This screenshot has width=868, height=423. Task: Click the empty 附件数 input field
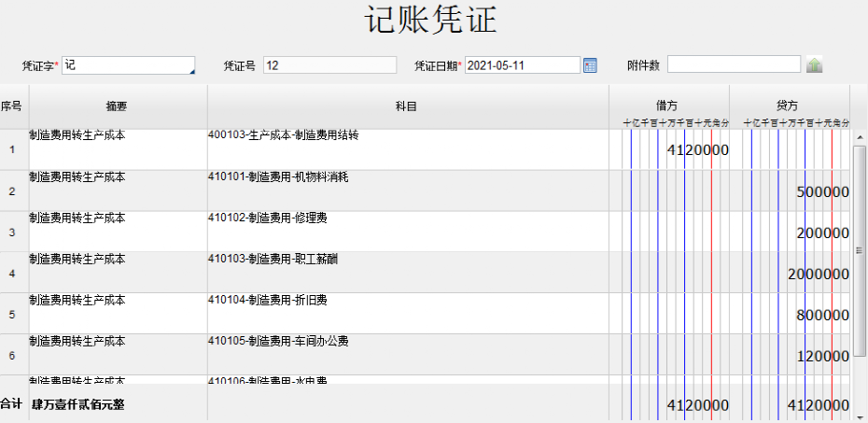pos(734,64)
